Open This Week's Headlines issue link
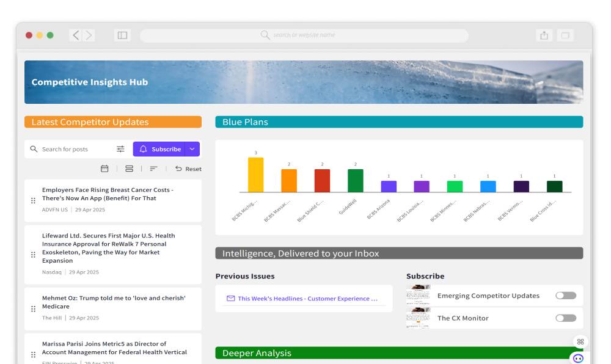The width and height of the screenshot is (611, 364). [307, 299]
